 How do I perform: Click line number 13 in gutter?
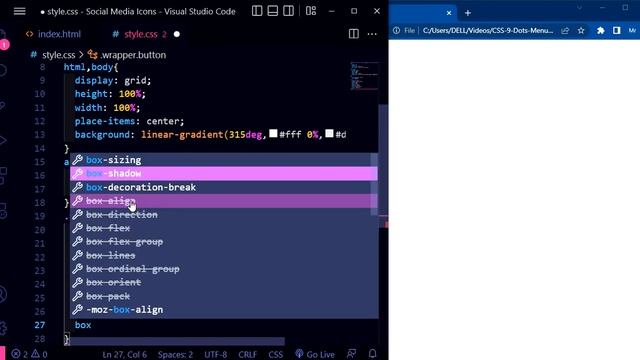[x=40, y=135]
